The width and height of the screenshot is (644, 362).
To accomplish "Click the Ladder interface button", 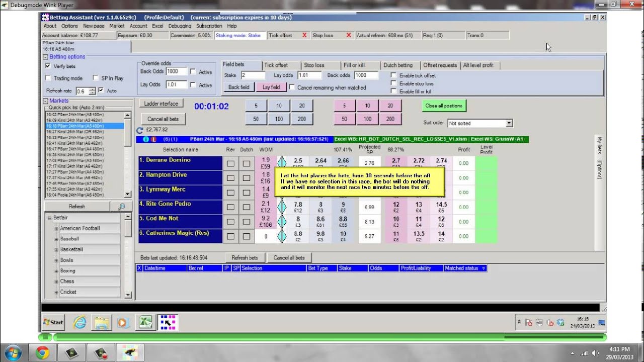I will click(162, 104).
